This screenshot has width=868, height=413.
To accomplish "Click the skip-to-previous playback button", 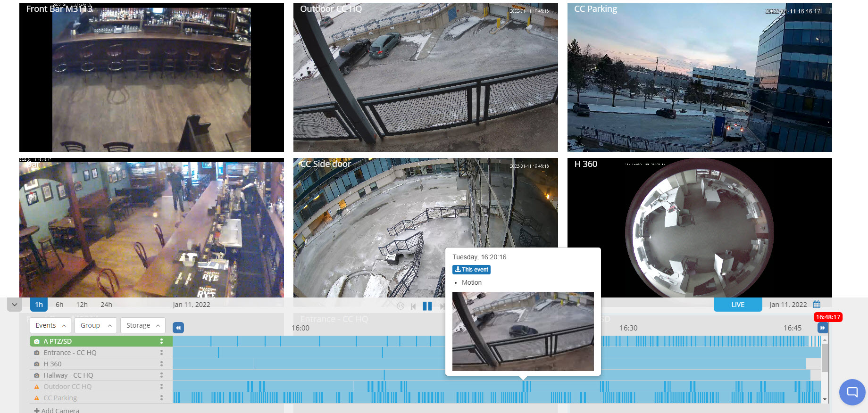I will pyautogui.click(x=413, y=306).
